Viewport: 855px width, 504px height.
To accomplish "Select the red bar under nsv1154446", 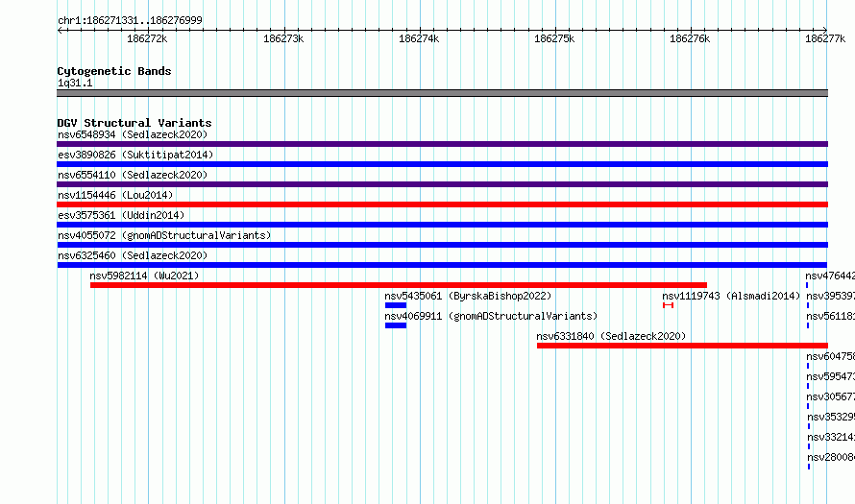I will 442,204.
